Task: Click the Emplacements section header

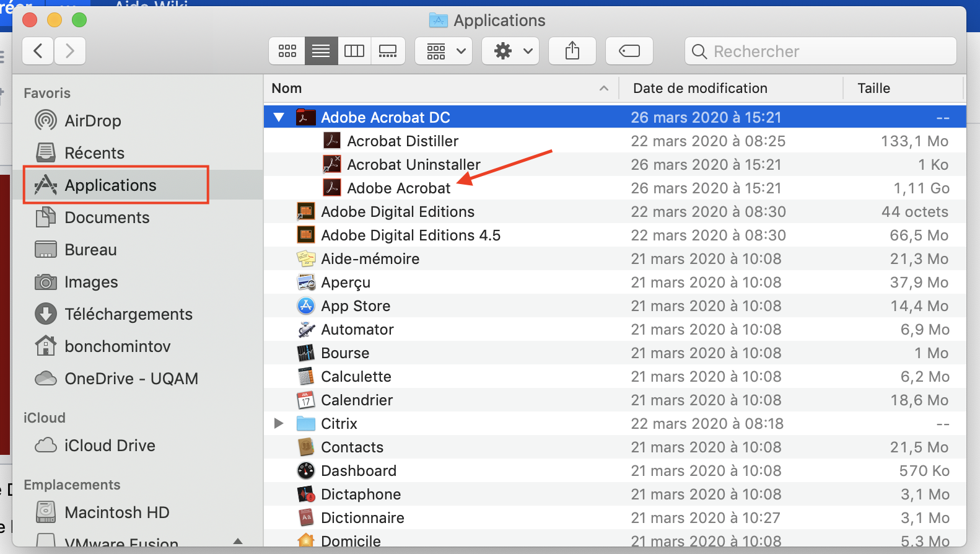Action: coord(72,485)
